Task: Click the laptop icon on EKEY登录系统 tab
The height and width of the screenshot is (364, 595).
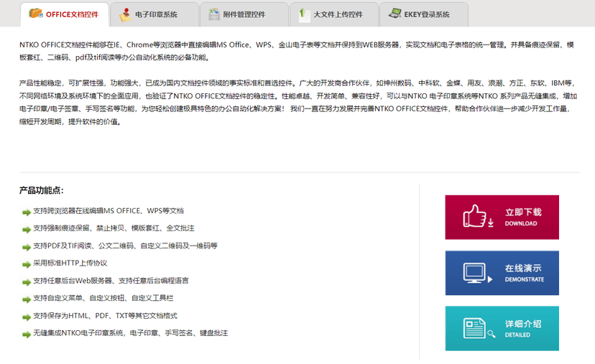Action: coord(395,14)
